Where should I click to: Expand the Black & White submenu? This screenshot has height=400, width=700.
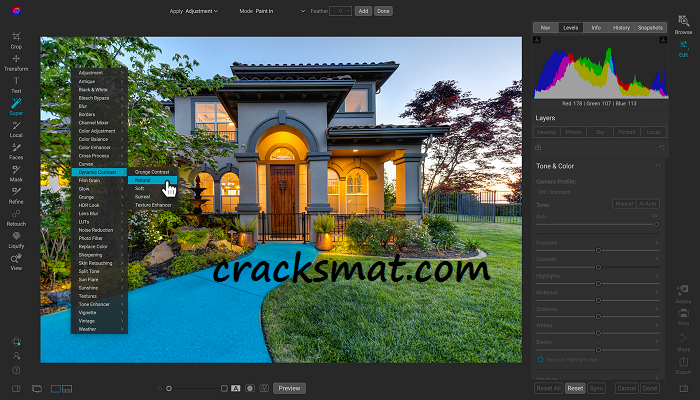click(x=99, y=90)
